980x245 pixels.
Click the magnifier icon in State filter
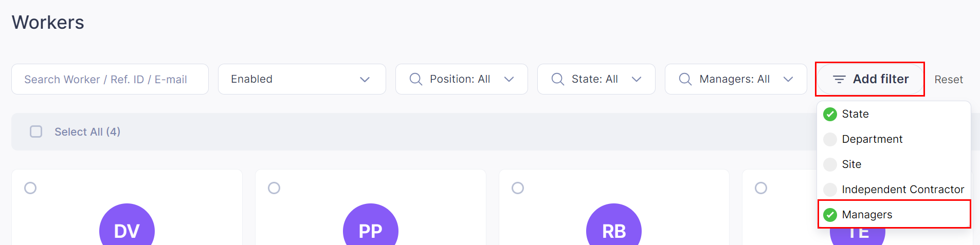click(x=557, y=79)
